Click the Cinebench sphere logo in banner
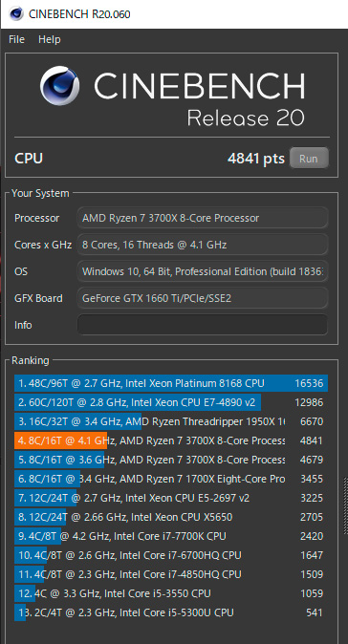348x644 pixels. [x=60, y=86]
